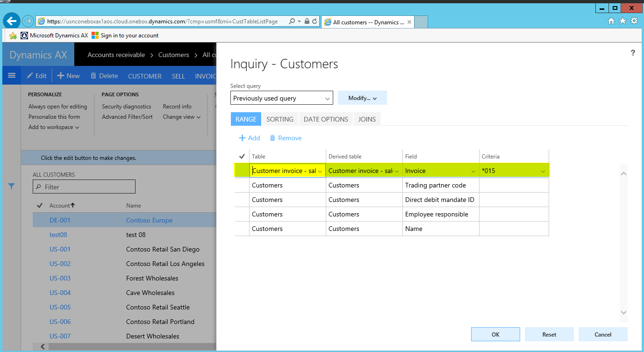Click the browser back arrow button
The width and height of the screenshot is (644, 352).
point(11,21)
